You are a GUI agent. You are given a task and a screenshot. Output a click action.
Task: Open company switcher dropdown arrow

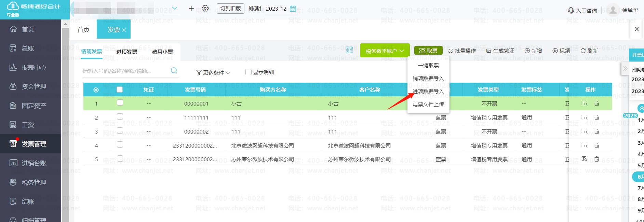(x=175, y=9)
